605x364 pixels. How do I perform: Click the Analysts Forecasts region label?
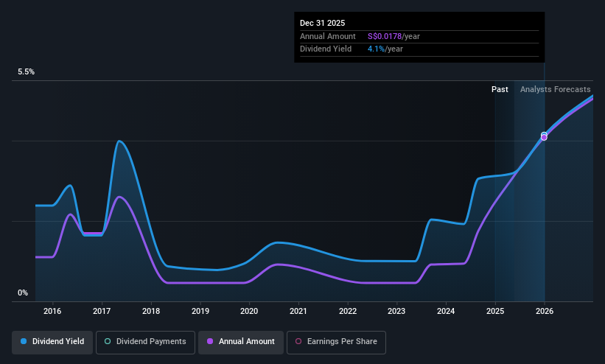555,89
